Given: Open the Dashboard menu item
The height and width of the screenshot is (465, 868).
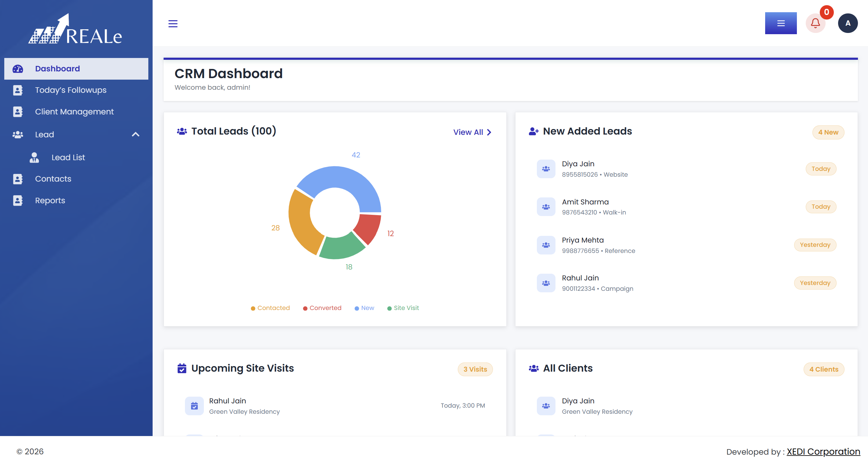Looking at the screenshot, I should pyautogui.click(x=76, y=69).
